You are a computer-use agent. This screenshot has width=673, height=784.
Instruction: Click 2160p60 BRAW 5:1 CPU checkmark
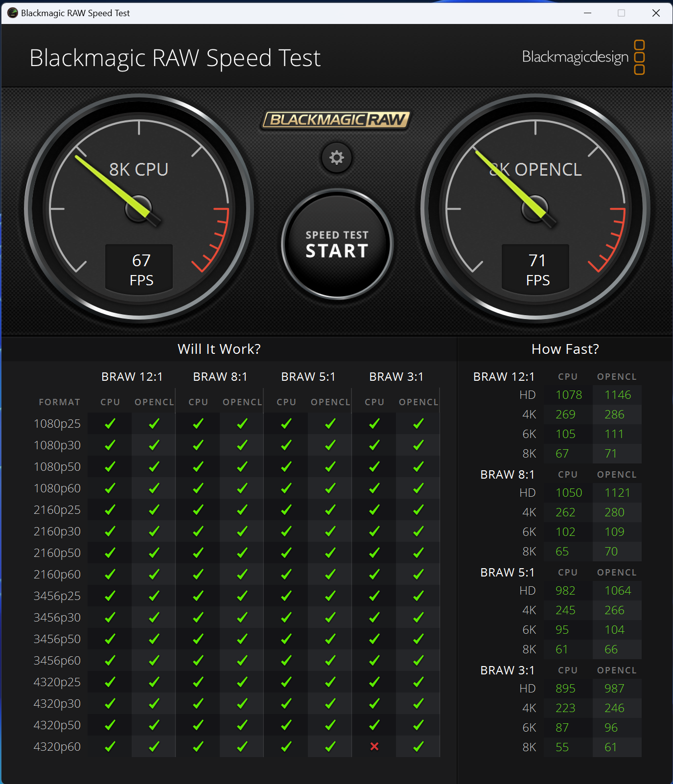point(286,574)
